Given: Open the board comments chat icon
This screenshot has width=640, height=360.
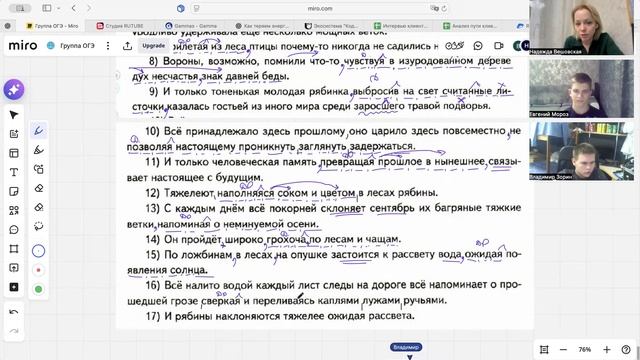Looking at the screenshot, I should [478, 46].
